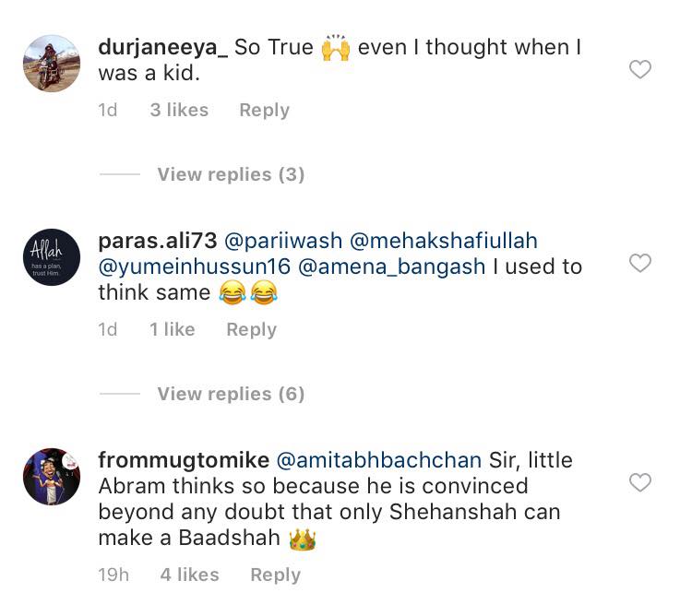Reply to frommugtomike's comment
Image resolution: width=692 pixels, height=616 pixels.
tap(275, 575)
